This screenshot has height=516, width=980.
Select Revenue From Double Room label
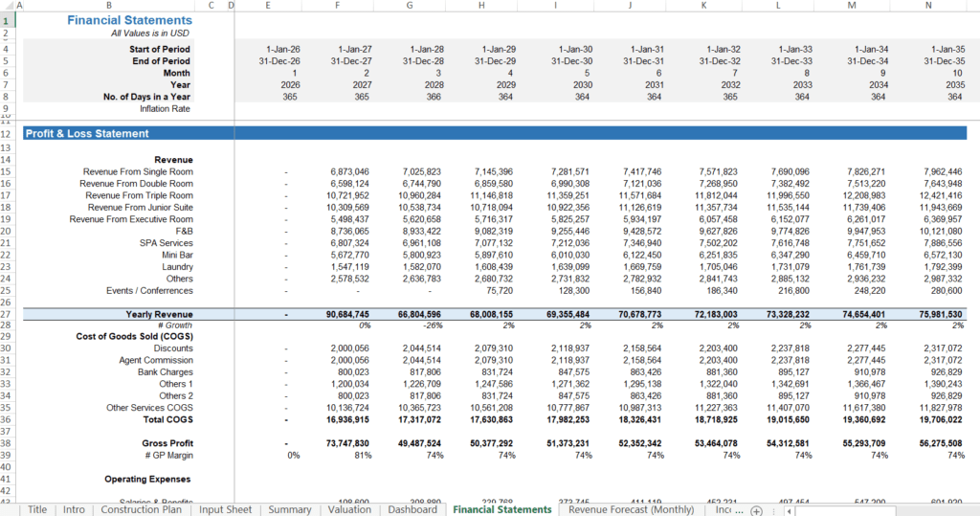point(136,183)
